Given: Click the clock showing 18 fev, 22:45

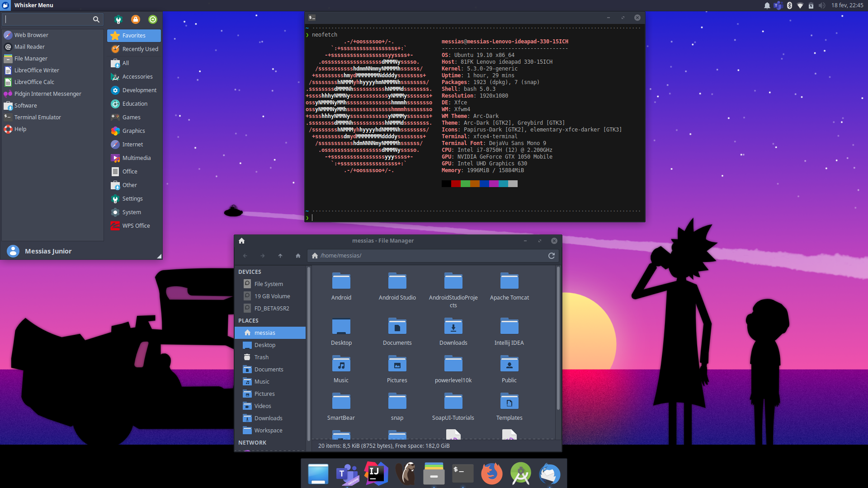Looking at the screenshot, I should [x=847, y=5].
